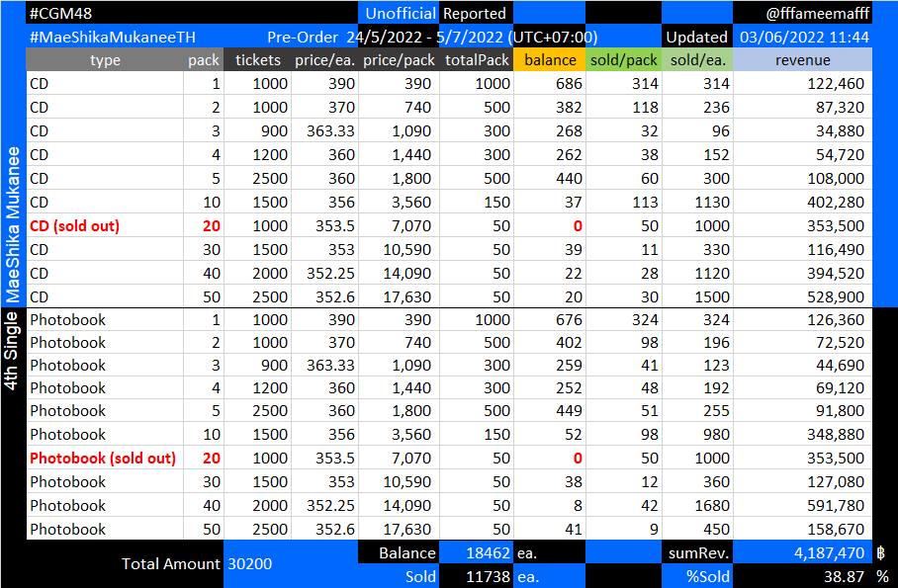
Task: Select the revenue cell 126,360
Action: click(x=802, y=319)
